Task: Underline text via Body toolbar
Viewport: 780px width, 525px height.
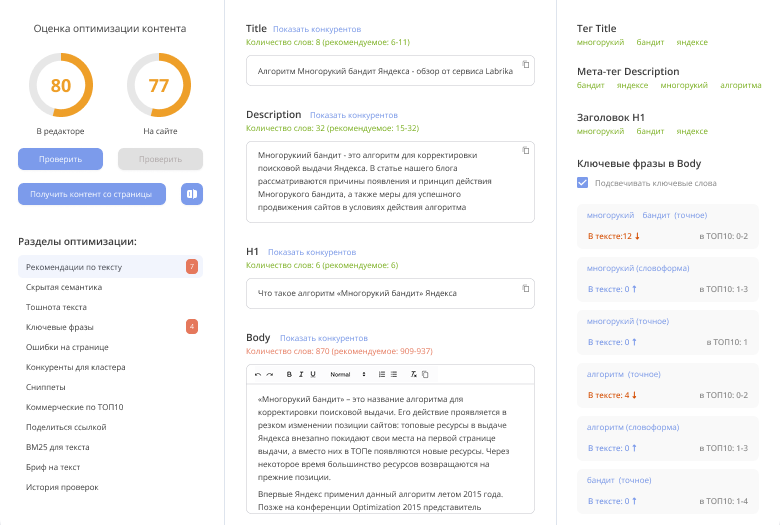Action: 313,374
